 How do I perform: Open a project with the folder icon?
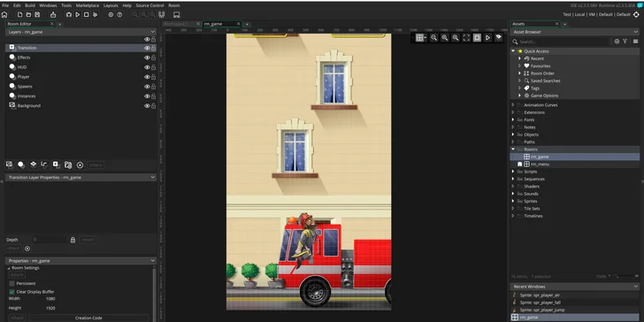[28, 15]
